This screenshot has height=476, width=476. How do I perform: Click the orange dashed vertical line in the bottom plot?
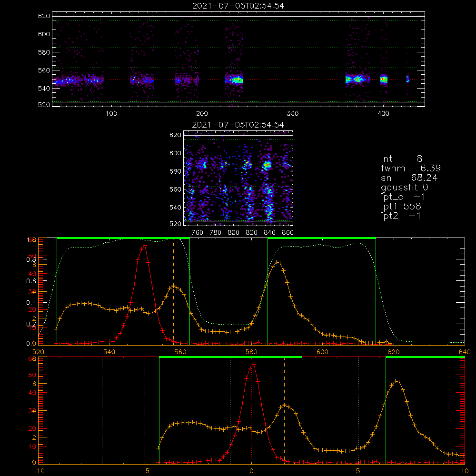(285, 410)
